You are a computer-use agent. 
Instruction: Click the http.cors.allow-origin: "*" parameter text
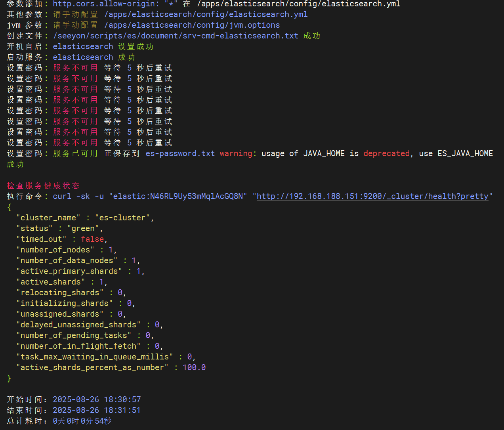coord(115,4)
